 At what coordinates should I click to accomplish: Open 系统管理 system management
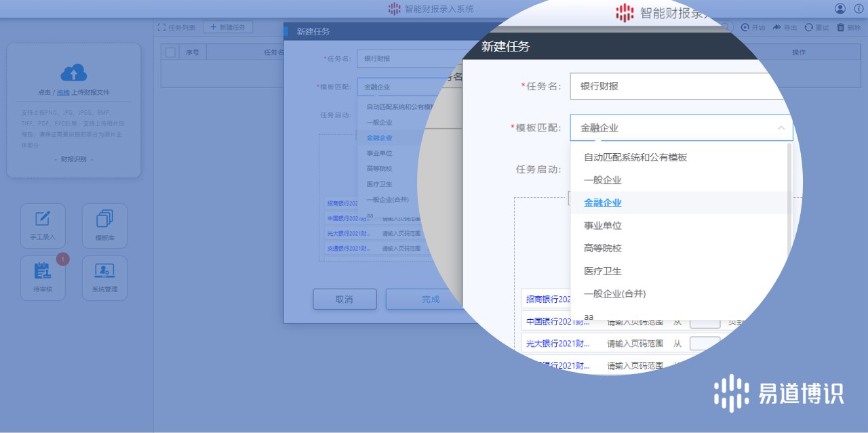click(x=104, y=277)
